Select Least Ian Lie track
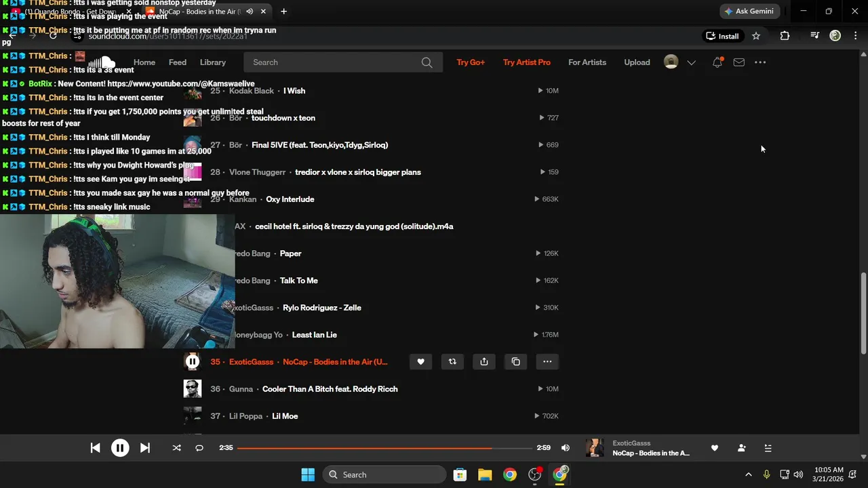Viewport: 868px width, 488px height. pyautogui.click(x=315, y=335)
